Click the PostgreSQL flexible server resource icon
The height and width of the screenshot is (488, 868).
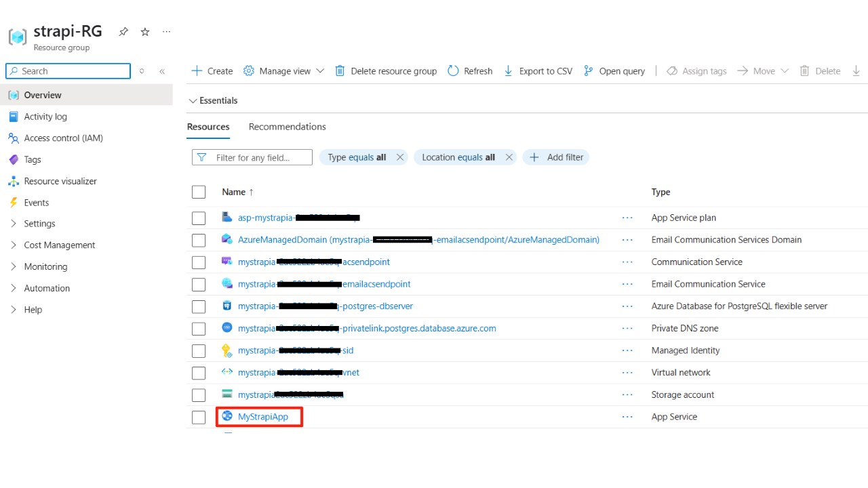tap(227, 306)
